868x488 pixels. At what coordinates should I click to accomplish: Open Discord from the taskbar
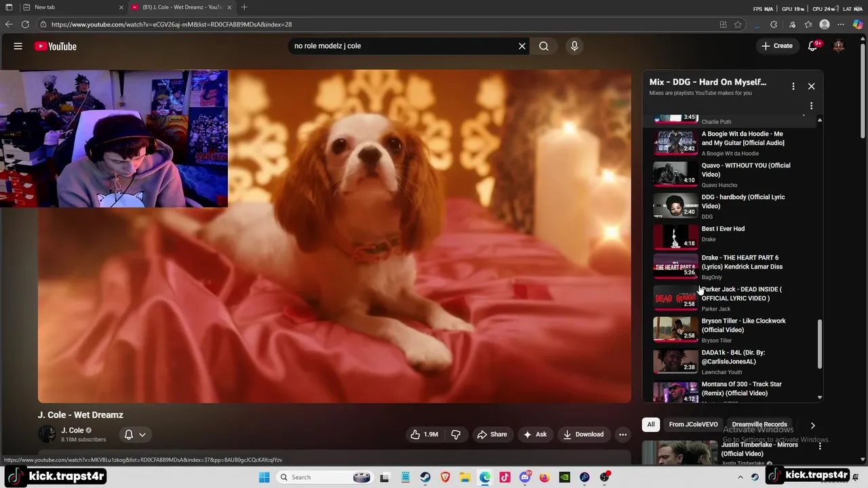click(x=525, y=477)
